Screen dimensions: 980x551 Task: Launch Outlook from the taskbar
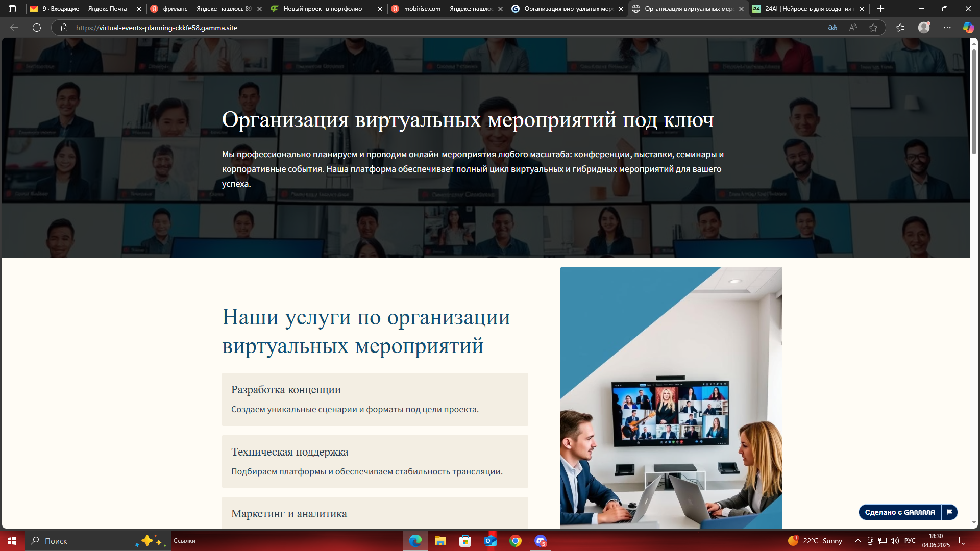491,541
